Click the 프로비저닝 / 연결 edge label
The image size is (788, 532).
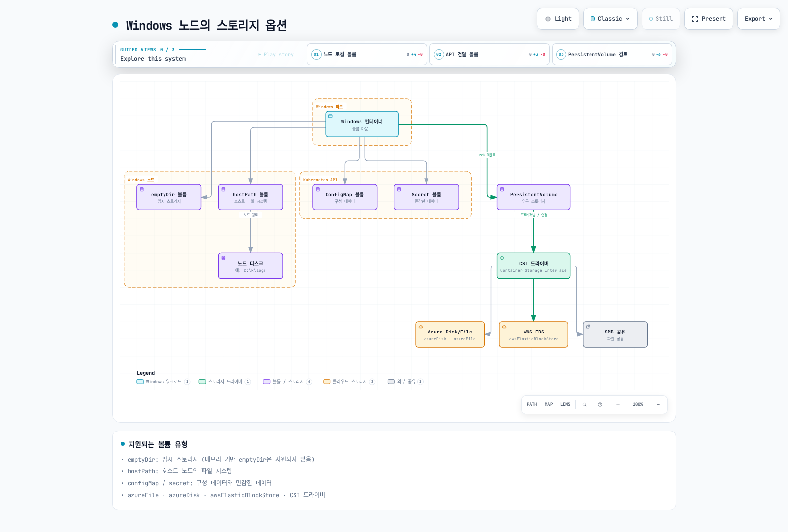[x=534, y=215]
